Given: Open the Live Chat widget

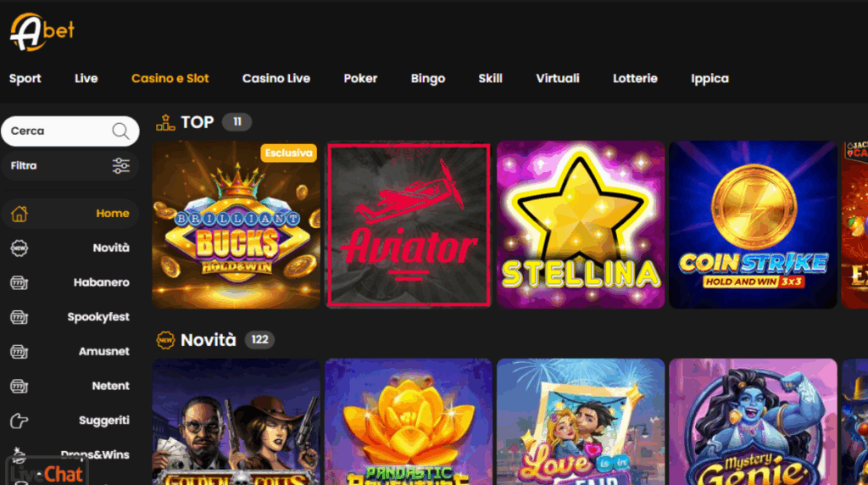Looking at the screenshot, I should (x=47, y=473).
